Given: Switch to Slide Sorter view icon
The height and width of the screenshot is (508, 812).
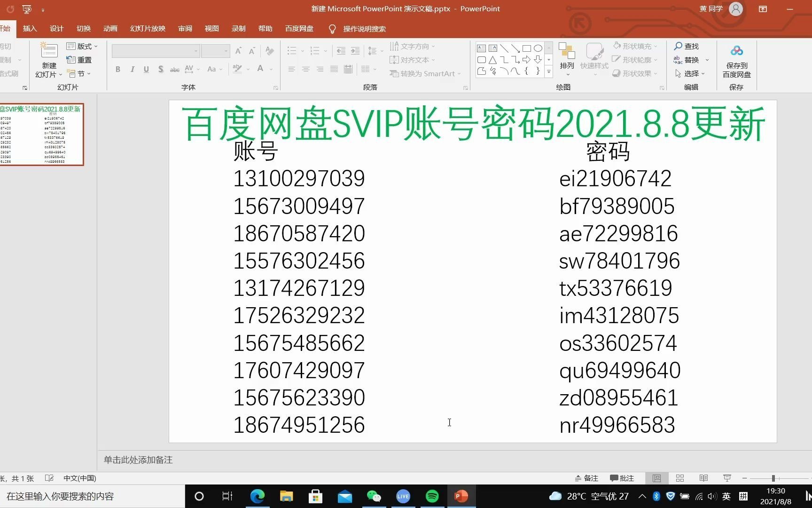Looking at the screenshot, I should [x=680, y=478].
